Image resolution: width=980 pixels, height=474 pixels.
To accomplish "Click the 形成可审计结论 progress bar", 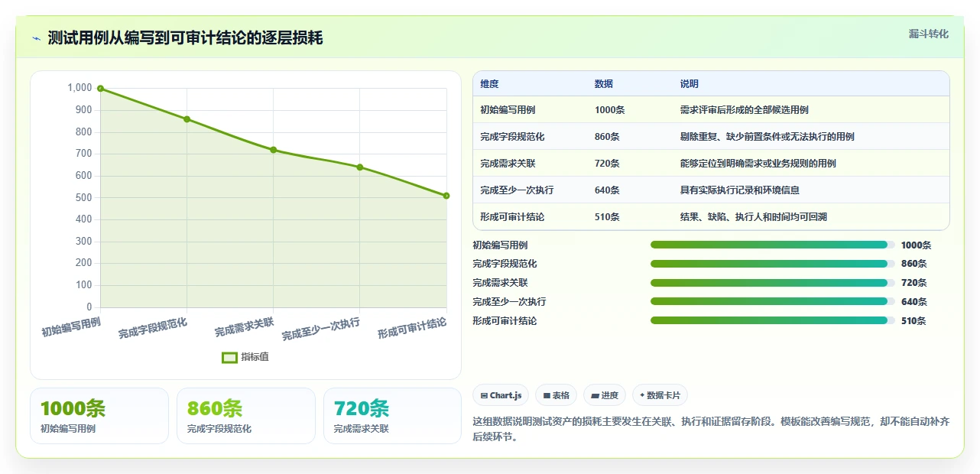I will [x=772, y=320].
